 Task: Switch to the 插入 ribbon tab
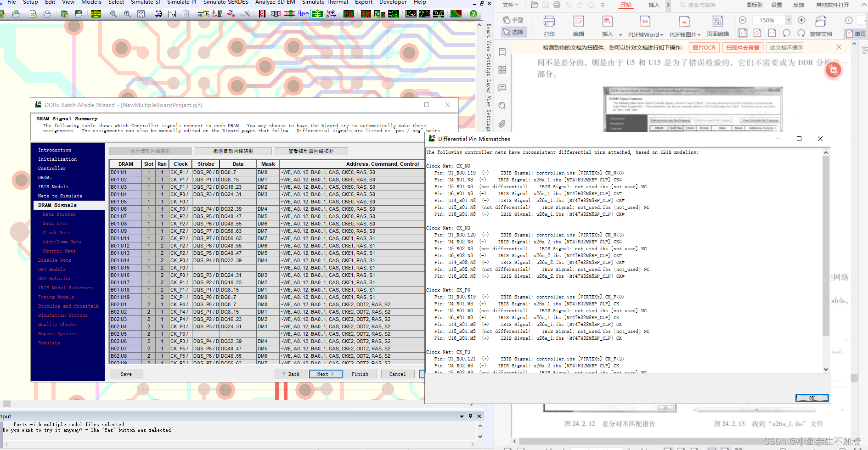654,5
